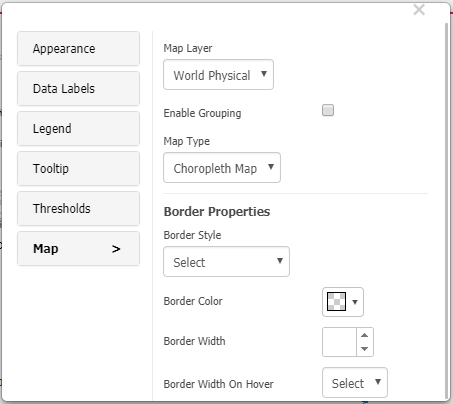The image size is (453, 404).
Task: Close the settings dialog with X
Action: click(x=419, y=10)
